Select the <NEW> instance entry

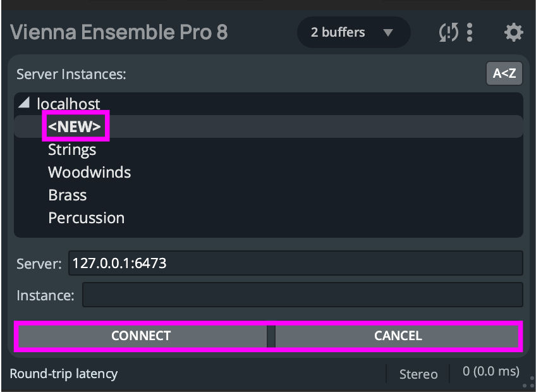click(x=75, y=126)
